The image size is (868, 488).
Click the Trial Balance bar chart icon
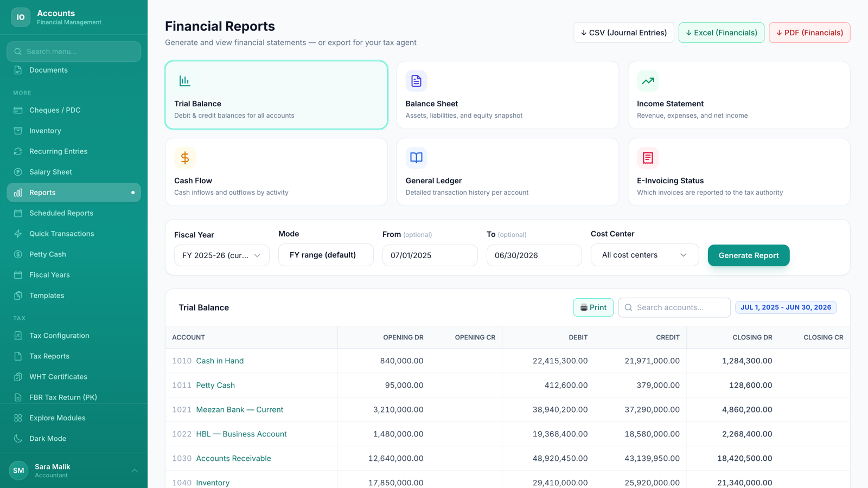pyautogui.click(x=185, y=81)
